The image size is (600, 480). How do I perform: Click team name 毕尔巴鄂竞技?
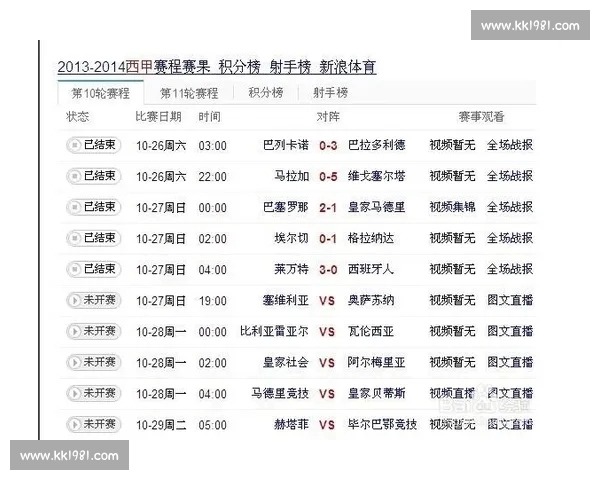382,424
